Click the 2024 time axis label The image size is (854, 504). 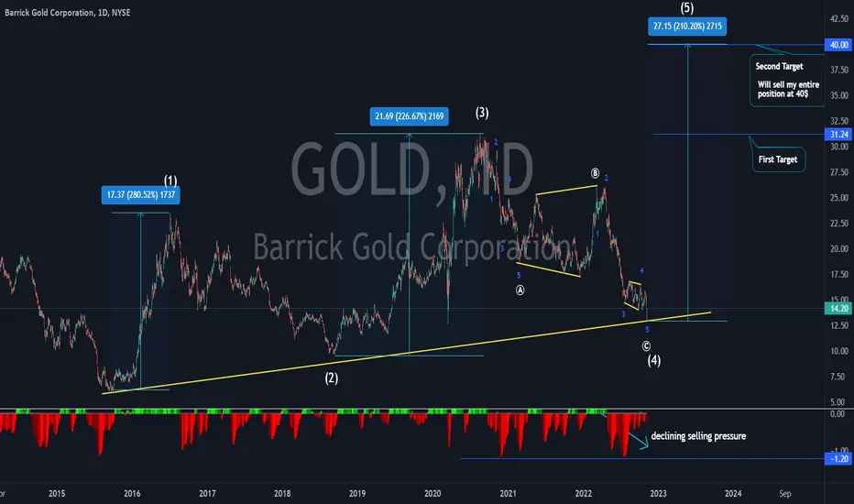733,494
